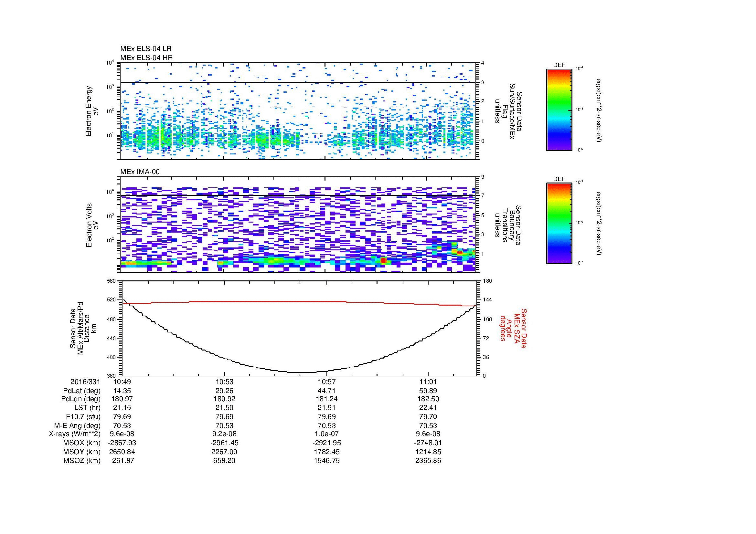This screenshot has height=534, width=756.
Task: Click the PdLat value 14.35
Action: [122, 391]
